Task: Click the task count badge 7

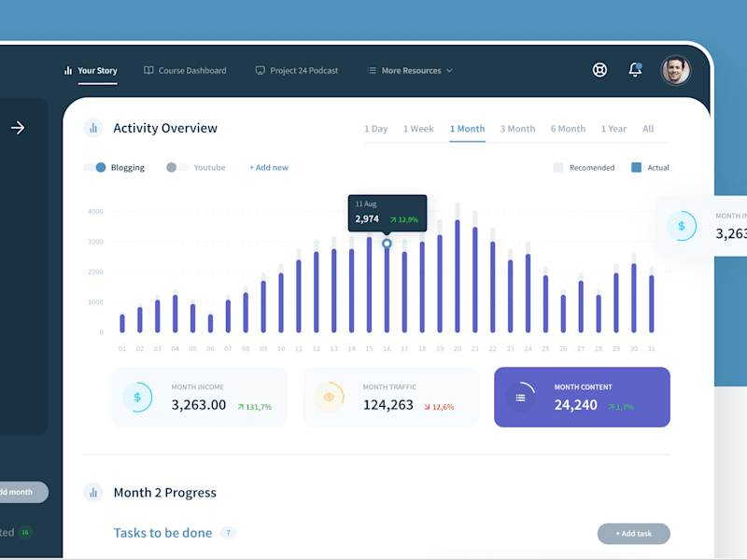Action: click(x=228, y=533)
